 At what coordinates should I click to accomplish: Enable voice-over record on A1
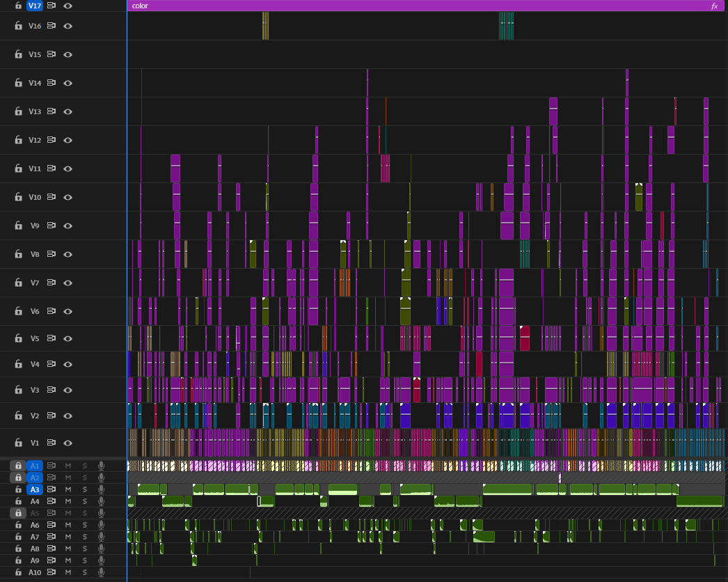click(x=101, y=466)
